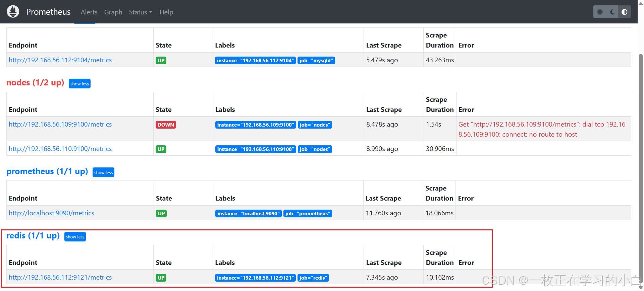Open the Help page

point(166,12)
